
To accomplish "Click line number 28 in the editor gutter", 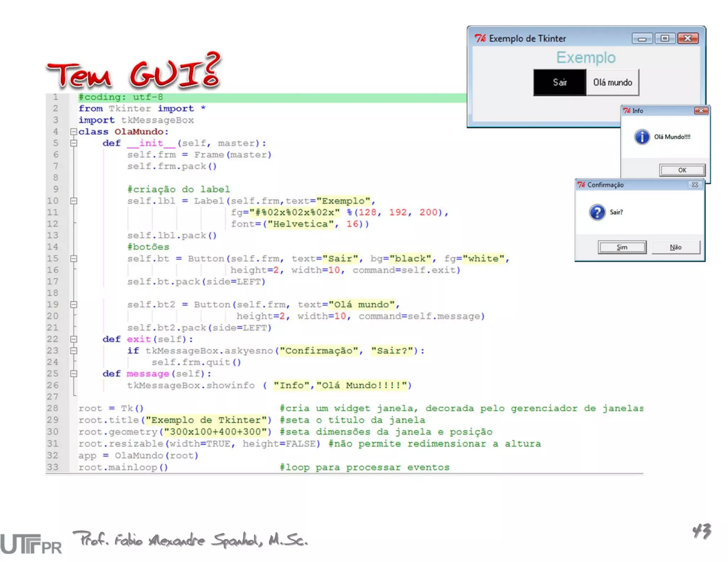I will (53, 408).
